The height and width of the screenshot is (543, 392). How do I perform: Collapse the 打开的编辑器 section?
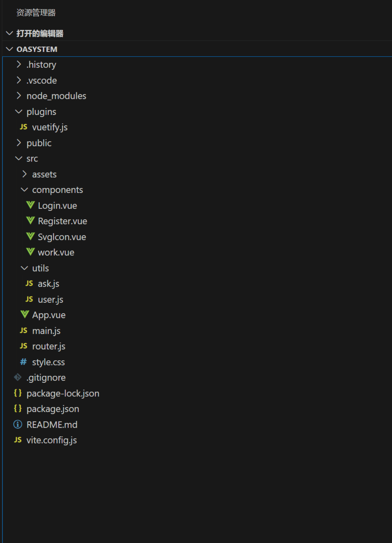click(9, 33)
